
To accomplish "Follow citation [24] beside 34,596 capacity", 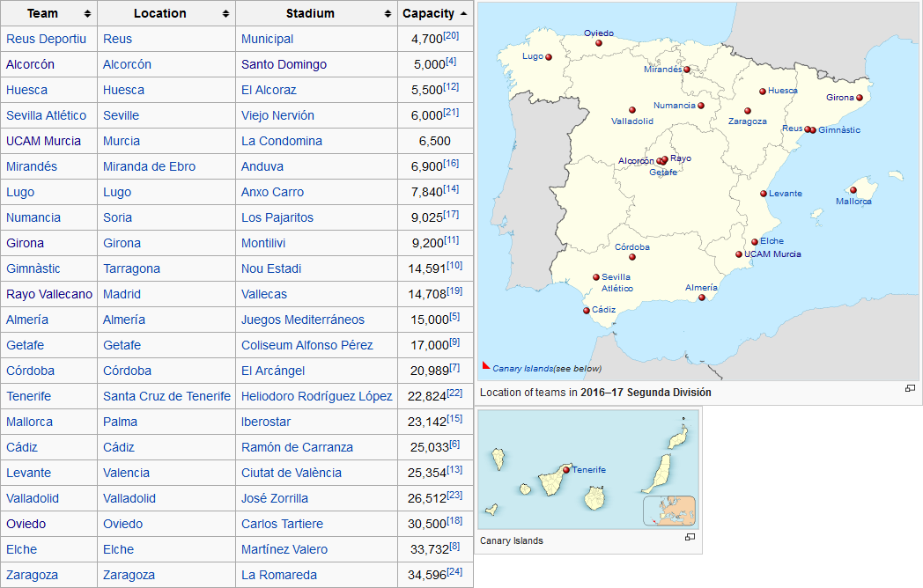I will click(x=454, y=571).
